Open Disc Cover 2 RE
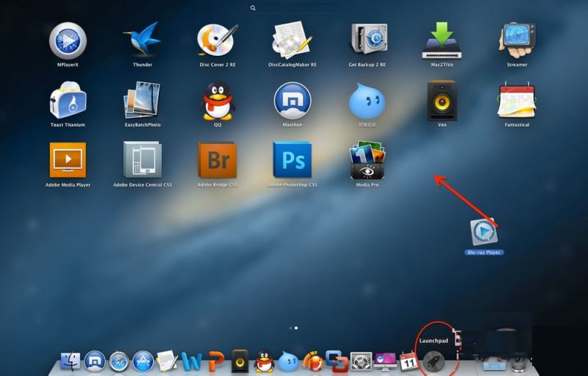 [x=218, y=40]
